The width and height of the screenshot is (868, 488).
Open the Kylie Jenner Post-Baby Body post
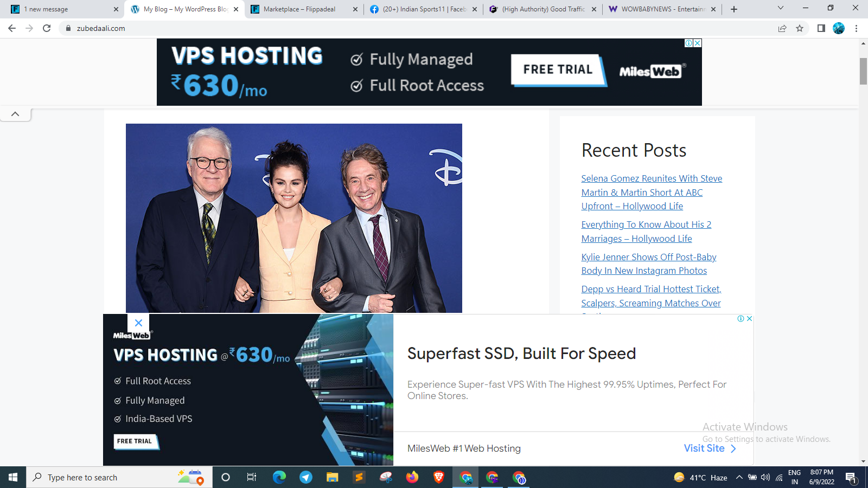649,264
